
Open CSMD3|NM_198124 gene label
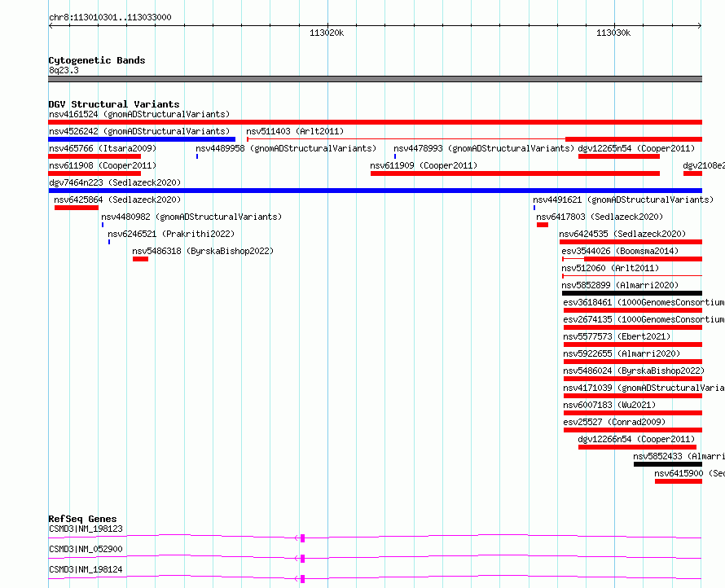pos(86,569)
